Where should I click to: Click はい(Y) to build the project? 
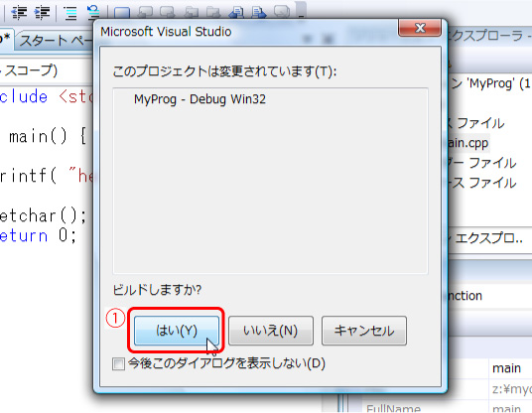tap(177, 331)
